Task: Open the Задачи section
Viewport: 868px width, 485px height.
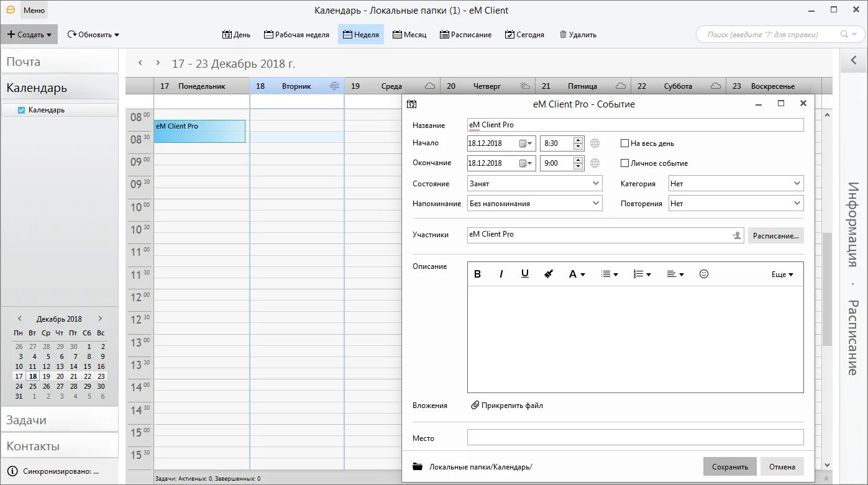Action: tap(59, 420)
